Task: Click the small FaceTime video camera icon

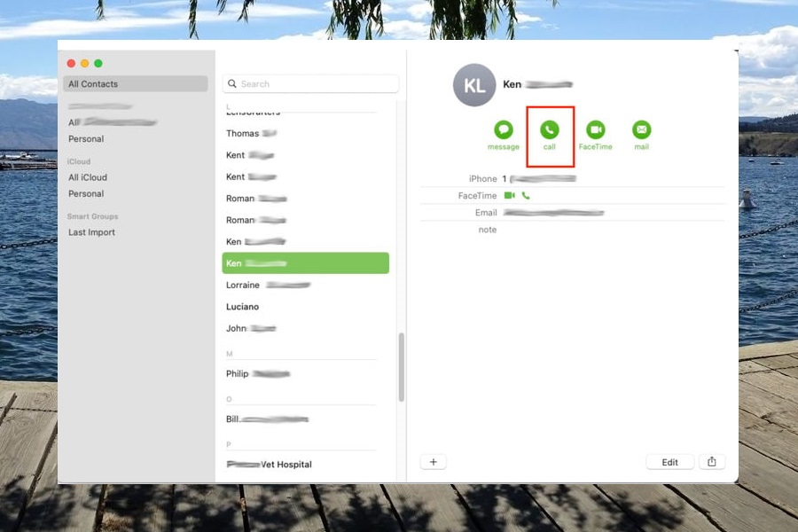Action: (x=510, y=195)
